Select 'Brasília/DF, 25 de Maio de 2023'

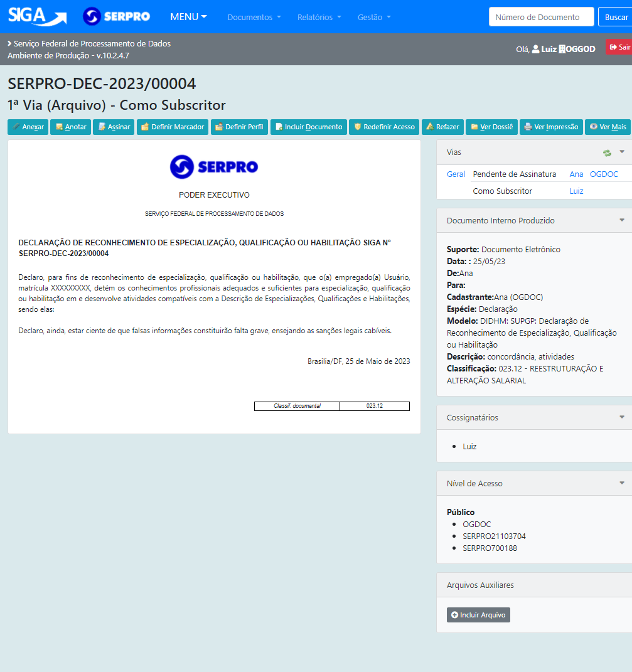(x=358, y=361)
